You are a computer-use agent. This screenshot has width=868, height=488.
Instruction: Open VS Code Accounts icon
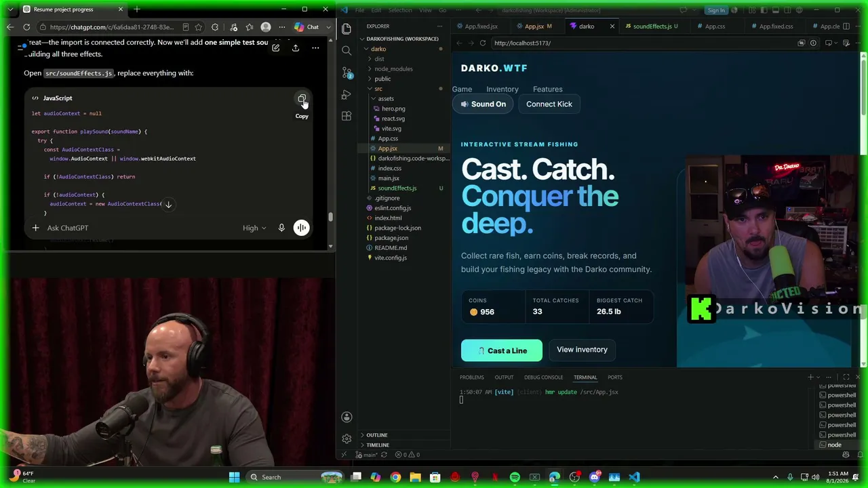click(347, 417)
